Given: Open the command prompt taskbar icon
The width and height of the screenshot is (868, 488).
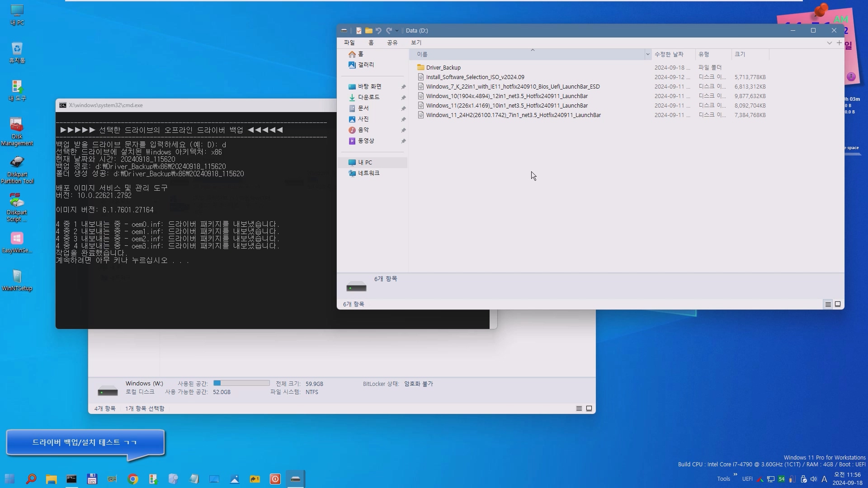Looking at the screenshot, I should (71, 479).
